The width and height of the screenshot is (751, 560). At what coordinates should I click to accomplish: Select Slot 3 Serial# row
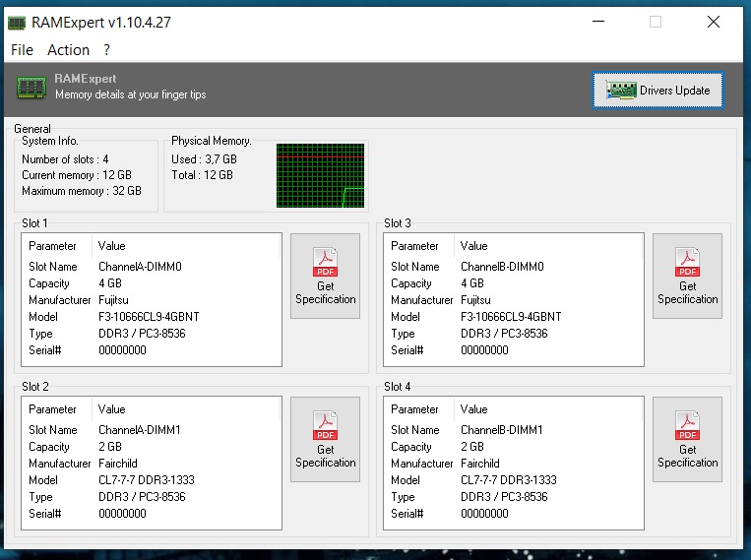(x=514, y=350)
